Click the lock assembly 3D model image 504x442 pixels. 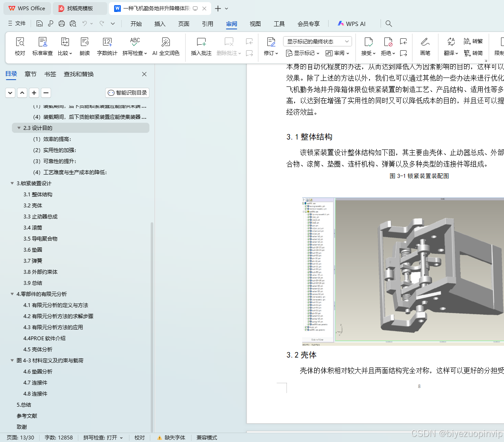point(403,272)
